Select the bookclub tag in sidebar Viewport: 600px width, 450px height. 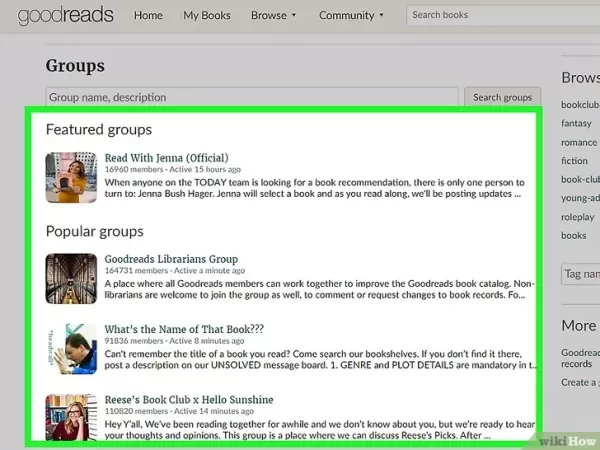click(580, 104)
